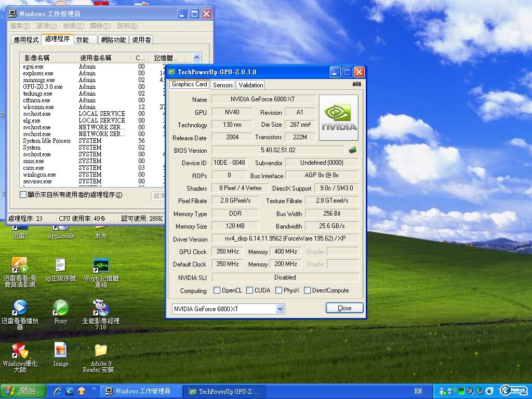Enable the OpenCL checkbox
The image size is (532, 399).
[x=217, y=290]
